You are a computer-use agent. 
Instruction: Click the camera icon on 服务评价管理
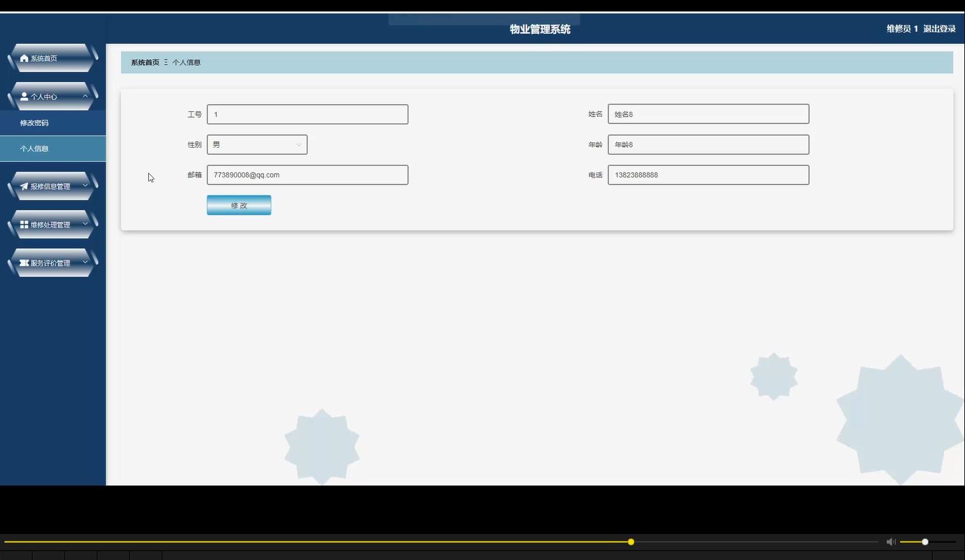[x=23, y=262]
